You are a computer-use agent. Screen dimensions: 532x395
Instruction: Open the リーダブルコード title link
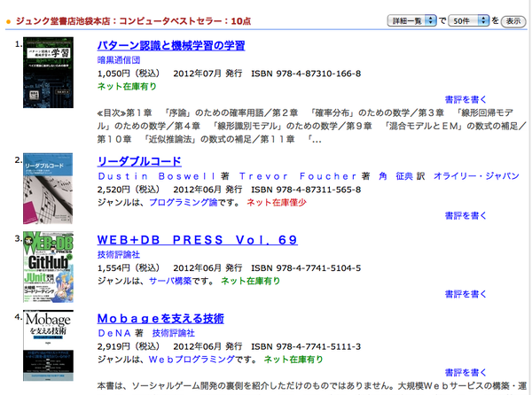(139, 161)
